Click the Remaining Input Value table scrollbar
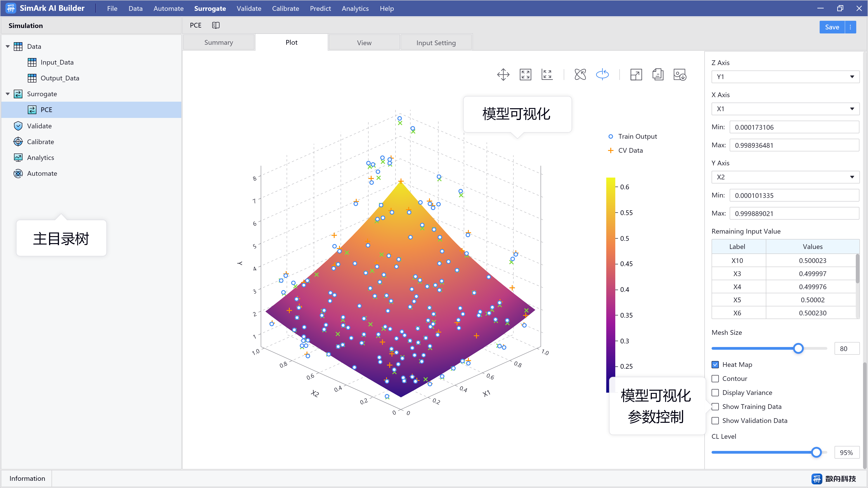 click(858, 268)
